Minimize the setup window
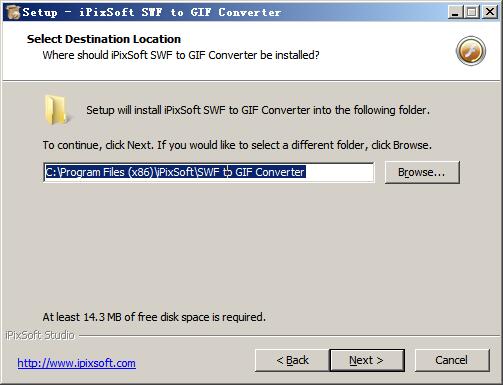Screen dimensions: 503x385 point(455,12)
